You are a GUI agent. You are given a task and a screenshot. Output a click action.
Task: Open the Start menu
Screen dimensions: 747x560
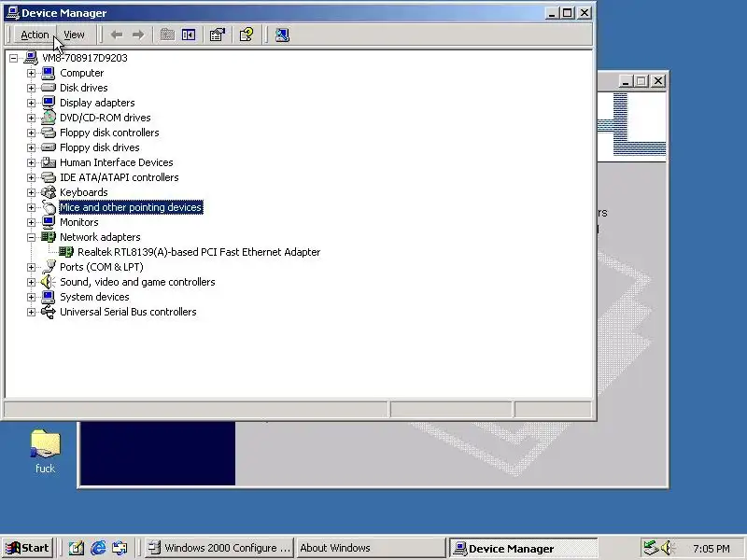(28, 548)
